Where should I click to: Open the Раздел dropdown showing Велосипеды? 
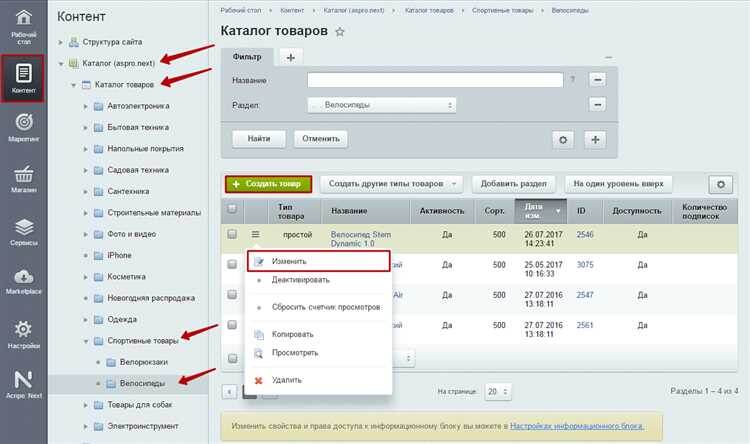[x=382, y=105]
